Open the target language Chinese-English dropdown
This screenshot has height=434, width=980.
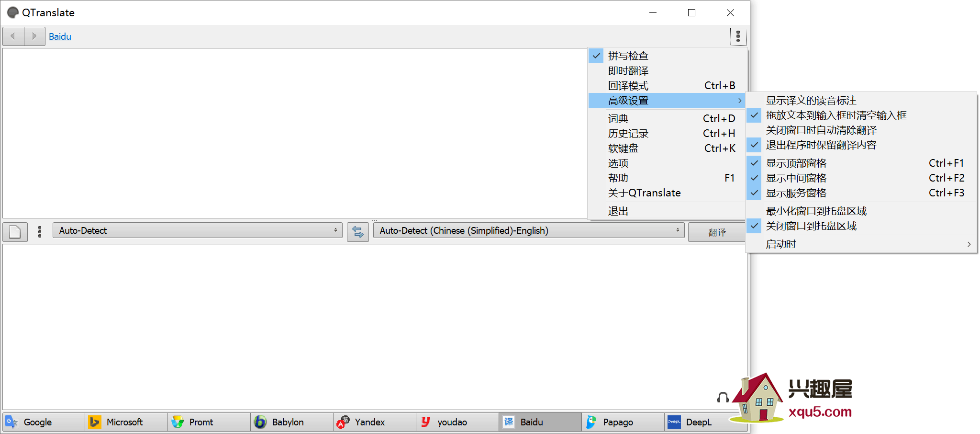(529, 231)
